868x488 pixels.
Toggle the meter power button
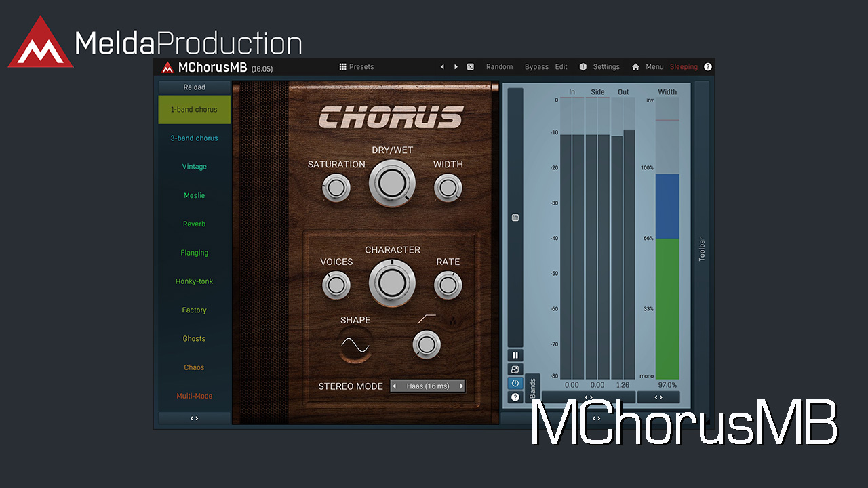click(515, 384)
